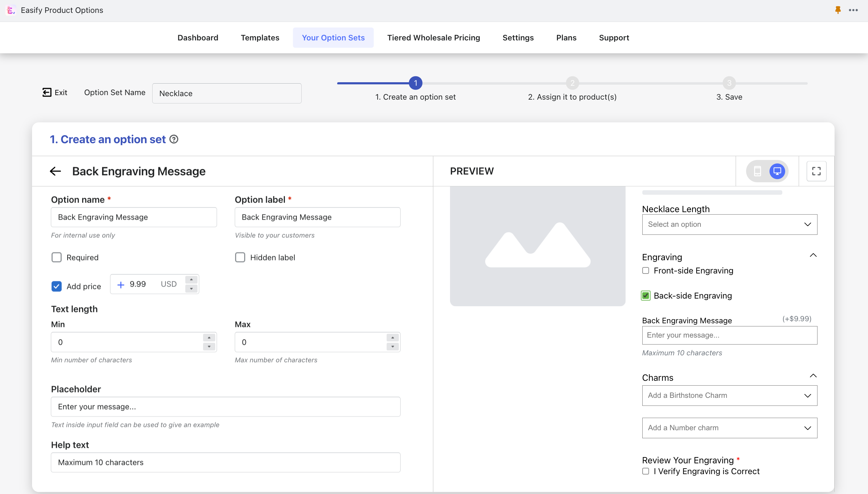This screenshot has height=494, width=868.
Task: Open the Add a Birthstone Charm dropdown
Action: pos(730,395)
